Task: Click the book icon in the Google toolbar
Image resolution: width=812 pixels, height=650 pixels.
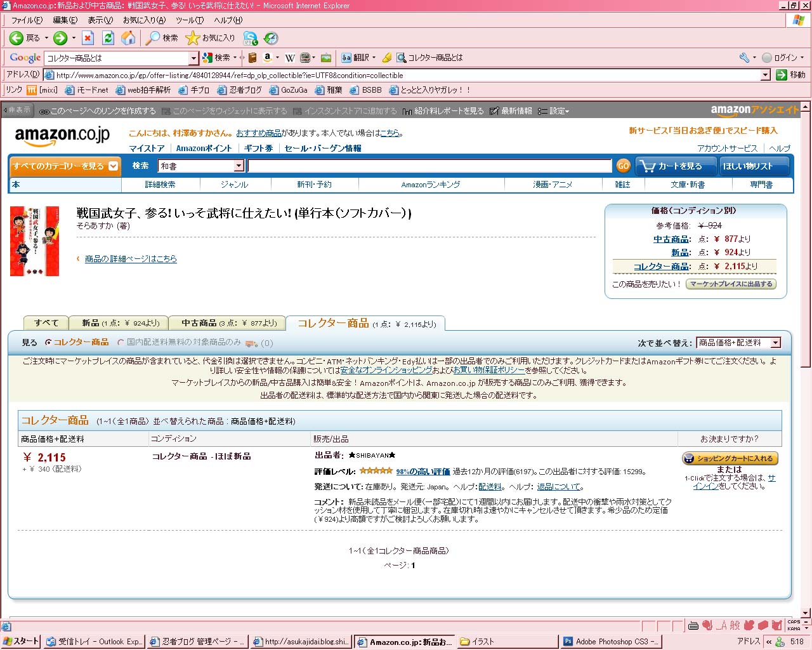Action: tap(252, 58)
